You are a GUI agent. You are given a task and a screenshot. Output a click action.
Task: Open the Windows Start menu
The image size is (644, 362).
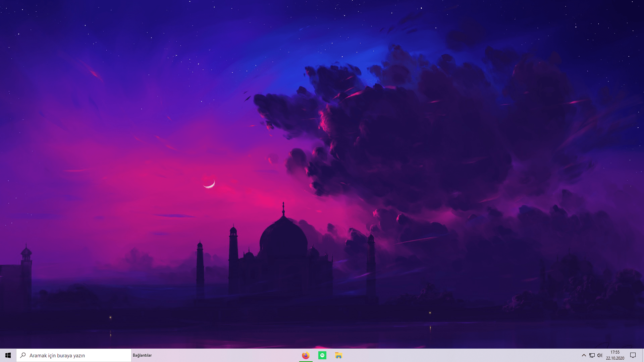[x=8, y=355]
